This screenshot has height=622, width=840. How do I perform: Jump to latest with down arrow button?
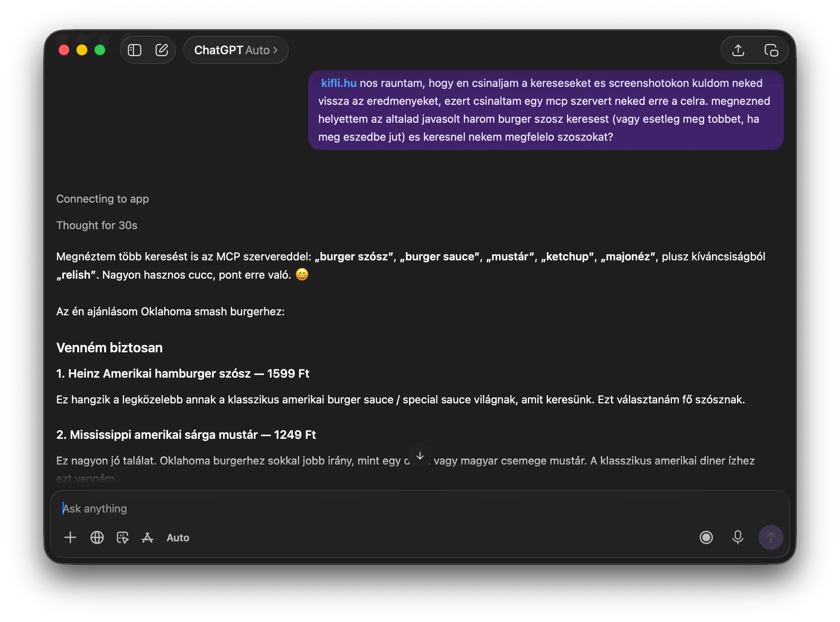coord(420,456)
